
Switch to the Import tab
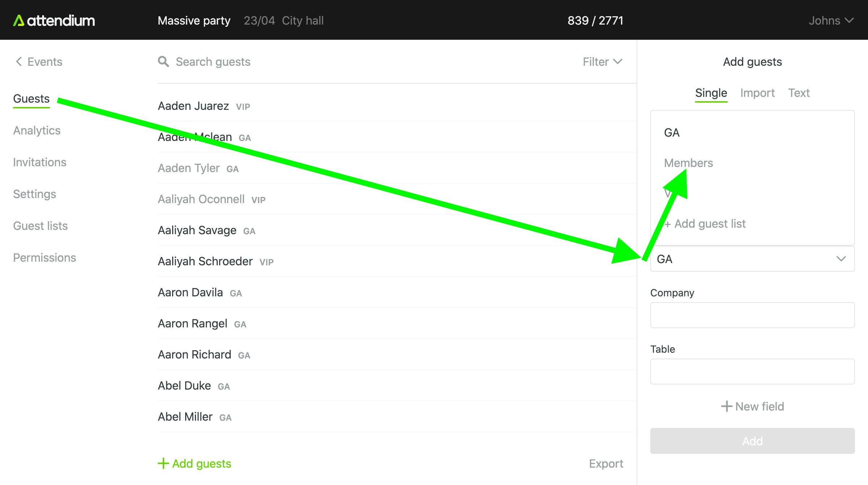pyautogui.click(x=757, y=93)
